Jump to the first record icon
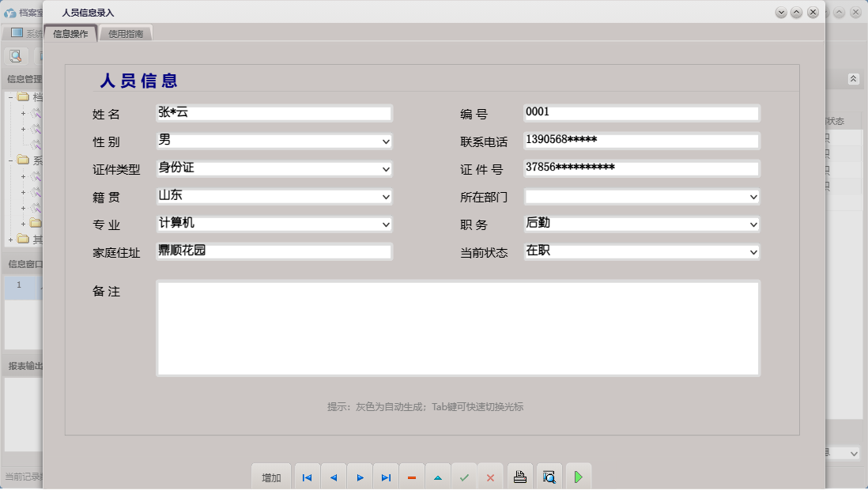This screenshot has width=868, height=494. pyautogui.click(x=307, y=477)
